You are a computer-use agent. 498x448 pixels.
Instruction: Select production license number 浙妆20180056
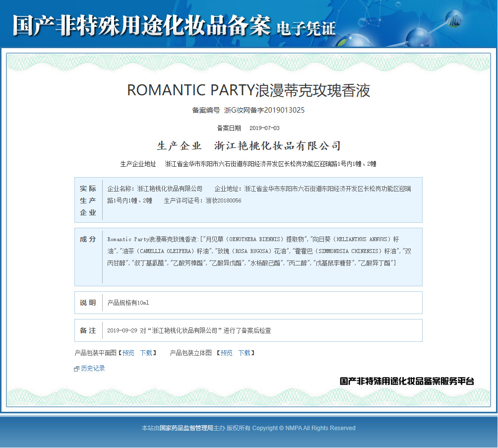pos(224,200)
